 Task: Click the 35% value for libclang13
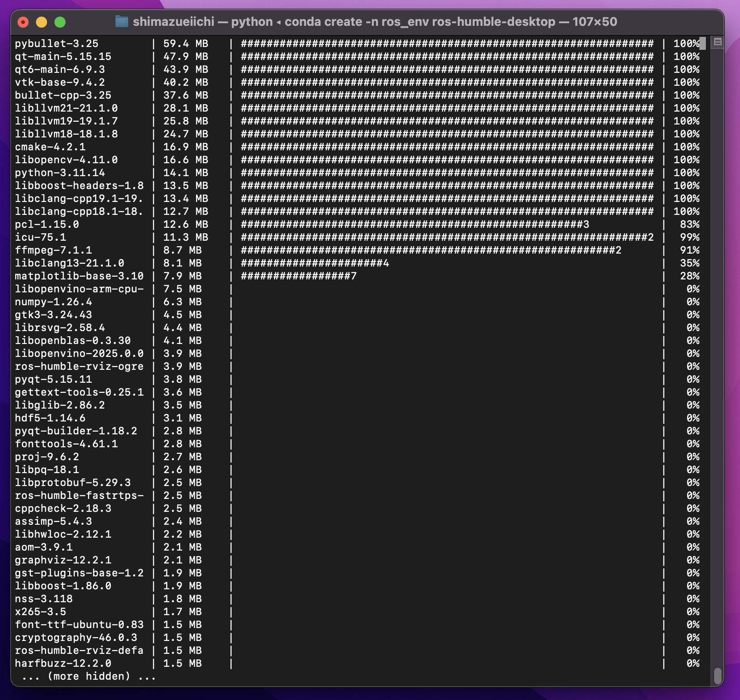(x=690, y=263)
